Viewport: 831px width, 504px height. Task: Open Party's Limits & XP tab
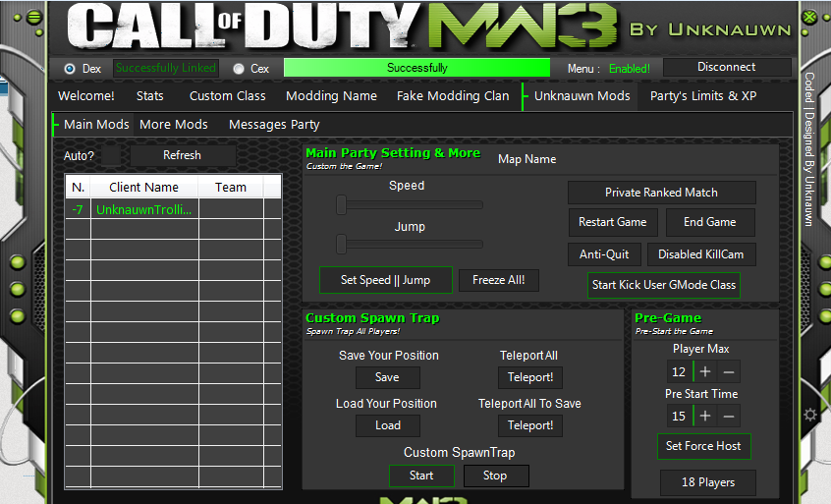coord(703,96)
